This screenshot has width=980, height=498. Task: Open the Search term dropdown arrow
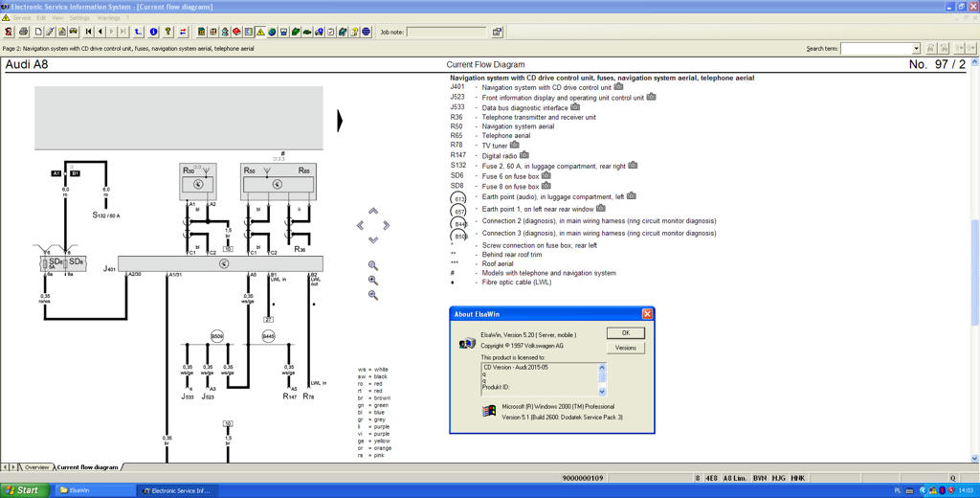916,48
